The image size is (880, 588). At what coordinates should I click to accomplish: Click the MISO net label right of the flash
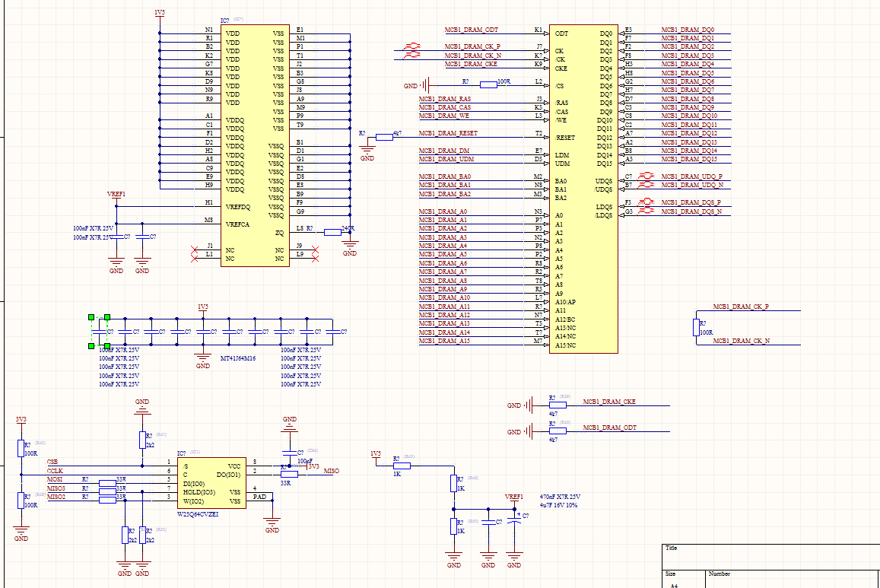point(331,471)
